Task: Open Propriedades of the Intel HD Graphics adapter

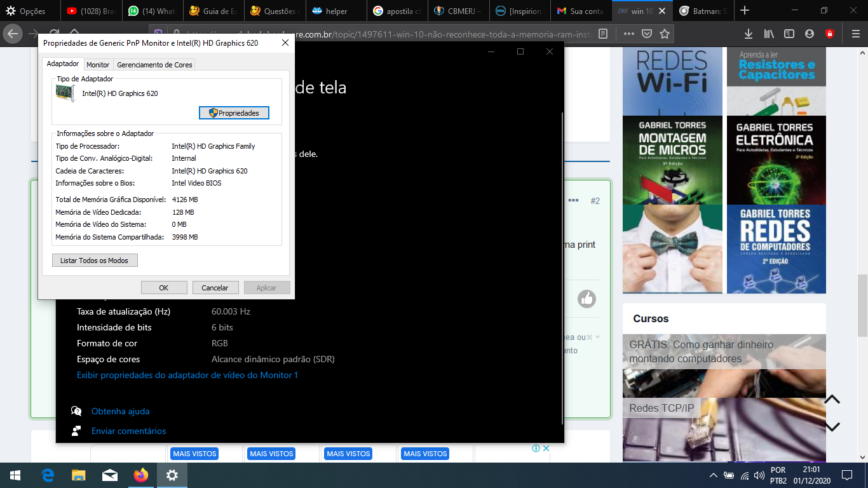Action: point(234,112)
